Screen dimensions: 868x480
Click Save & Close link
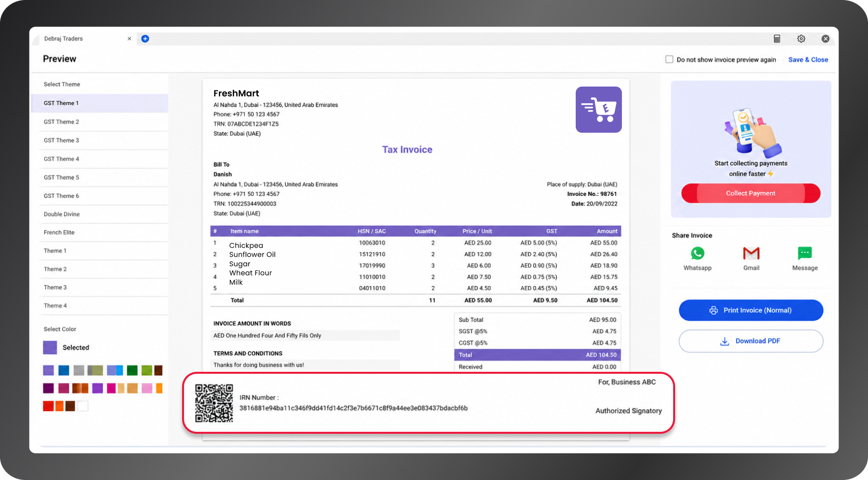(808, 60)
